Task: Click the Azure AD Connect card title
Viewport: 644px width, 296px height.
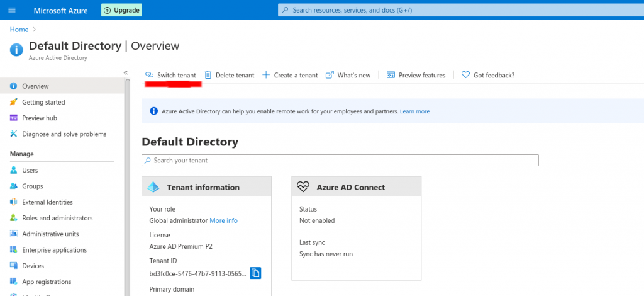Action: pyautogui.click(x=351, y=188)
